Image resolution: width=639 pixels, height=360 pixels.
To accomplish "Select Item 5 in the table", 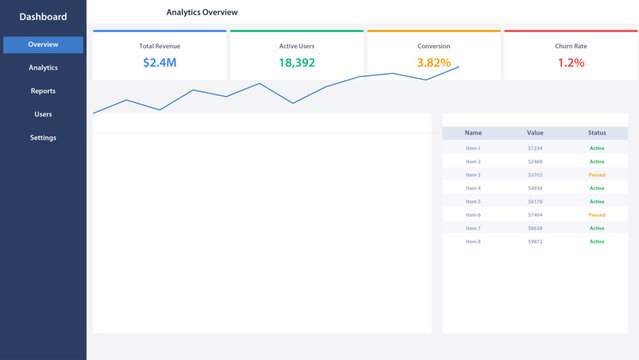I will coord(473,202).
